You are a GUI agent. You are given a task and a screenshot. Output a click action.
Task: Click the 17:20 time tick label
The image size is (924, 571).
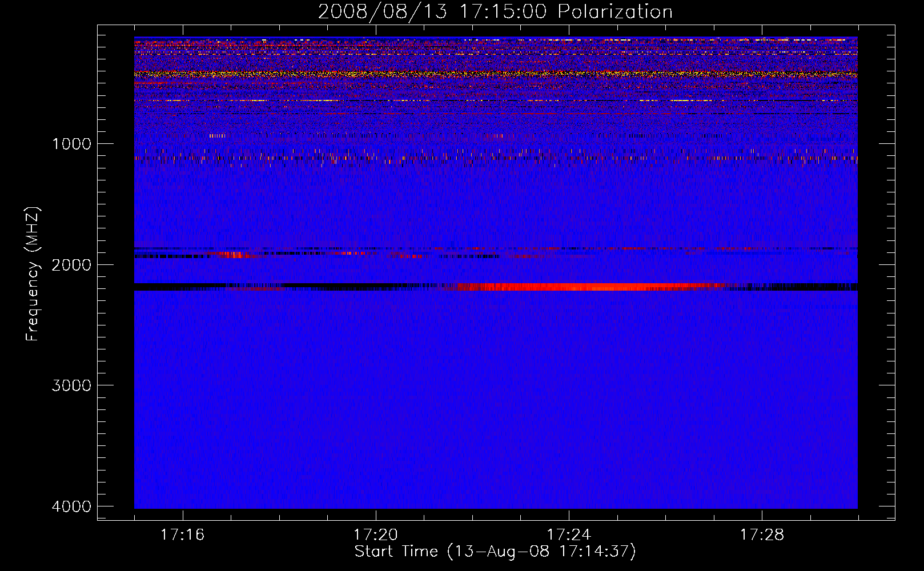click(x=375, y=535)
